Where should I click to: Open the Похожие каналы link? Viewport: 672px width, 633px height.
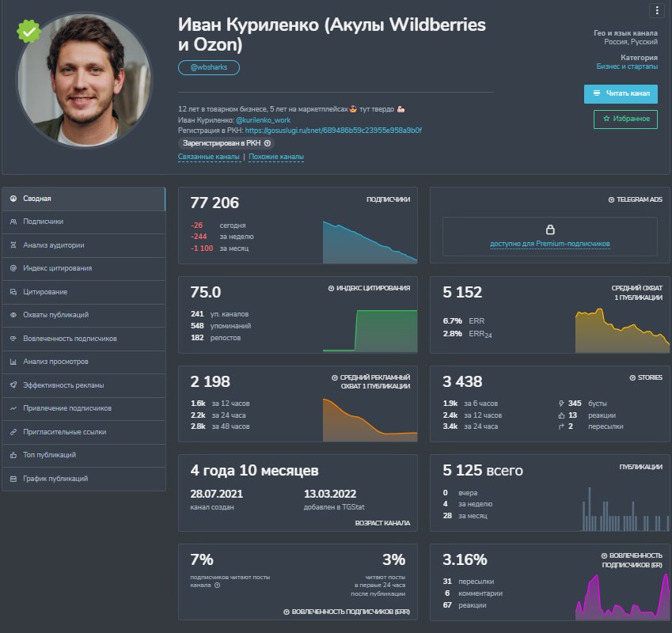click(276, 157)
